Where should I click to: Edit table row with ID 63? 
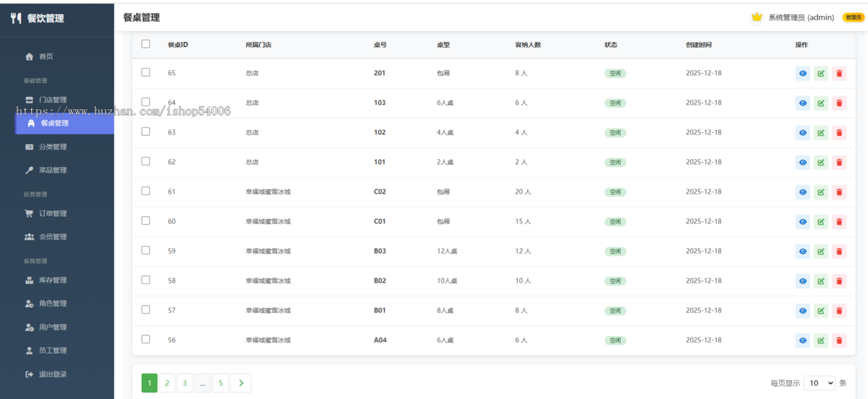click(821, 132)
